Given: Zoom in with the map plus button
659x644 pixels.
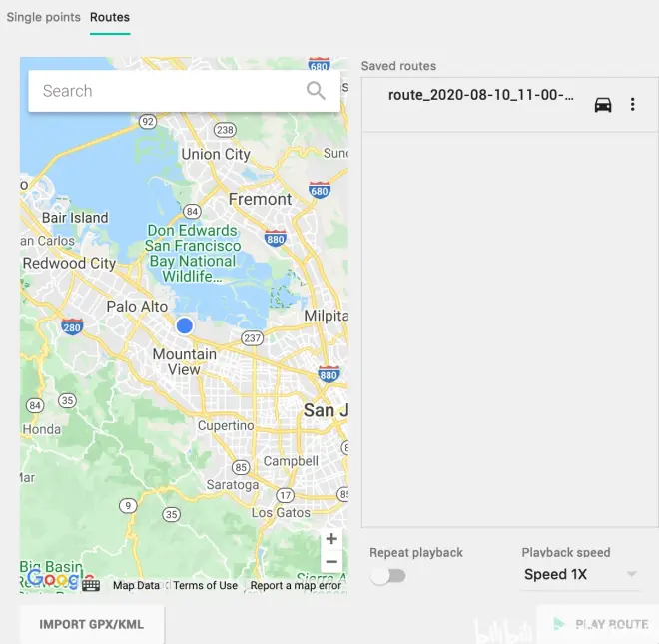Looking at the screenshot, I should (x=331, y=539).
